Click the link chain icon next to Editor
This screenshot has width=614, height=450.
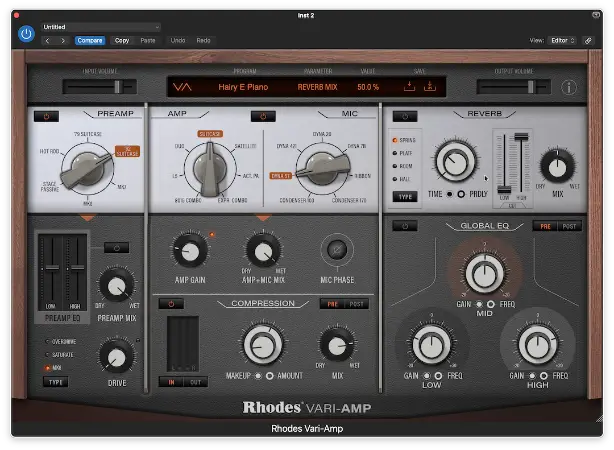[588, 40]
